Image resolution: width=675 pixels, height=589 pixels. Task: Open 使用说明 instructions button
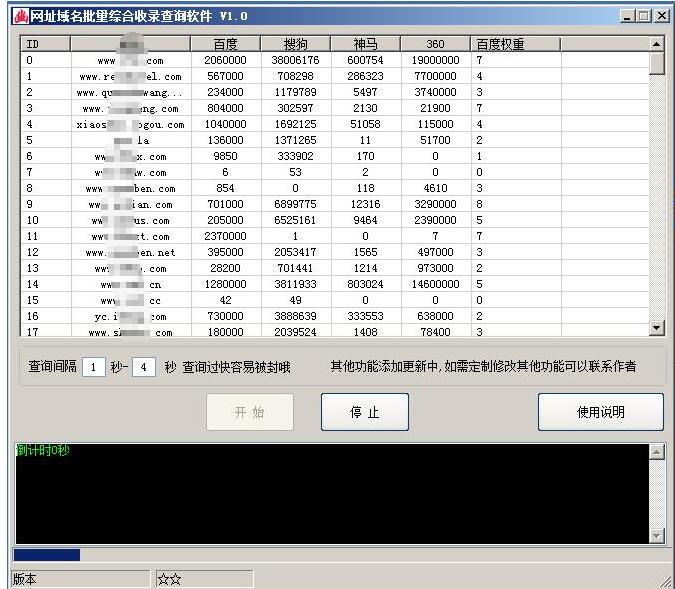click(x=601, y=412)
